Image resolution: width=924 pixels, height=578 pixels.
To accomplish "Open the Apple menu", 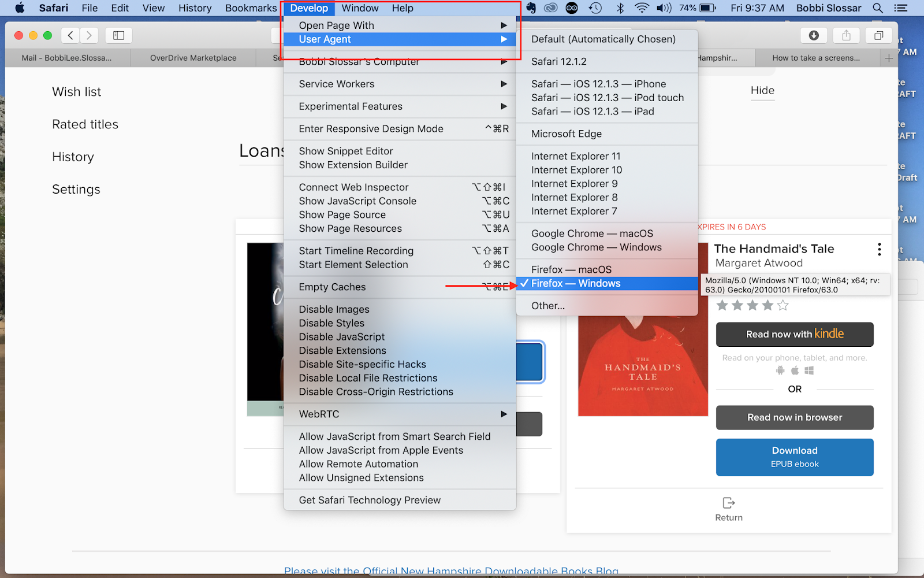I will tap(20, 8).
